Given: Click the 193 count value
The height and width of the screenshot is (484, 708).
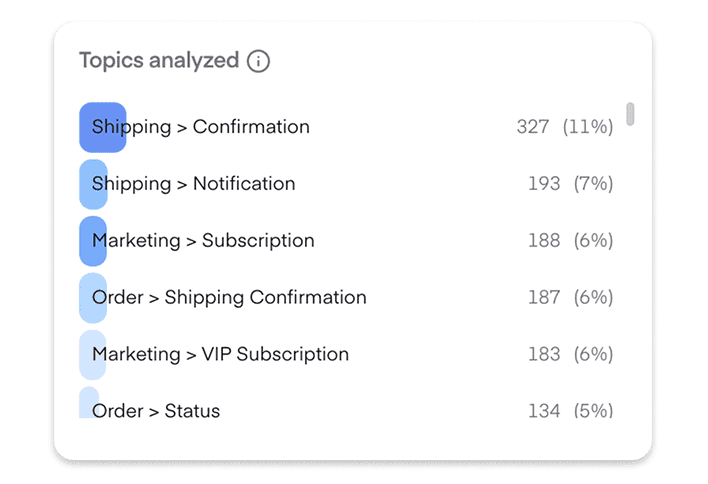Looking at the screenshot, I should pyautogui.click(x=544, y=184).
